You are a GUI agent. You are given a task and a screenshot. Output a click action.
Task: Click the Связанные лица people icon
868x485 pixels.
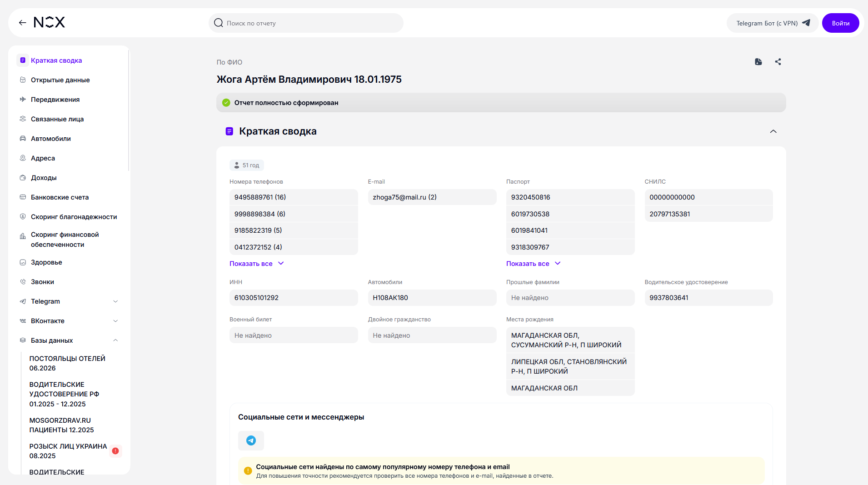point(23,119)
